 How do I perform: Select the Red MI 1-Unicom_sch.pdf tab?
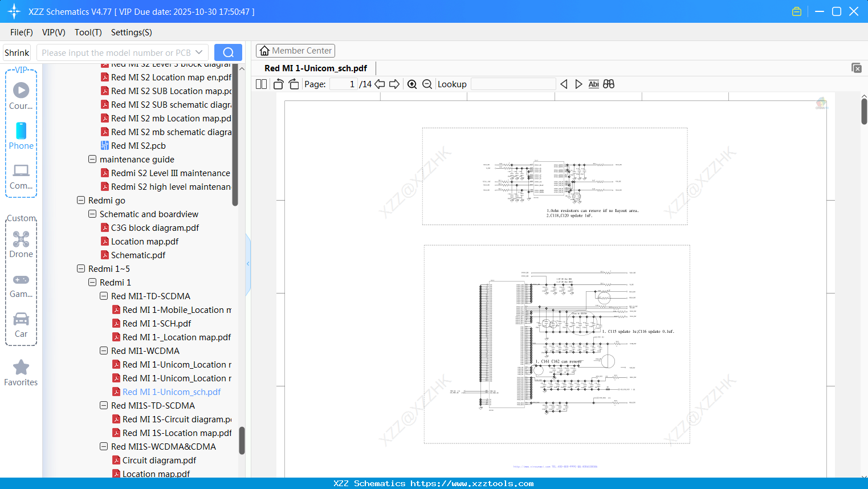click(x=316, y=68)
